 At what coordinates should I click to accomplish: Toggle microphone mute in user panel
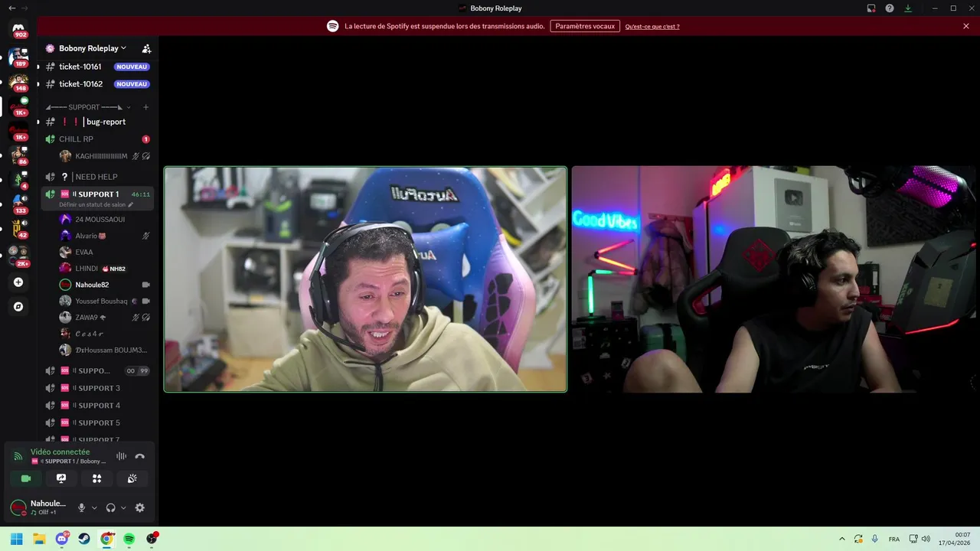[x=81, y=507]
